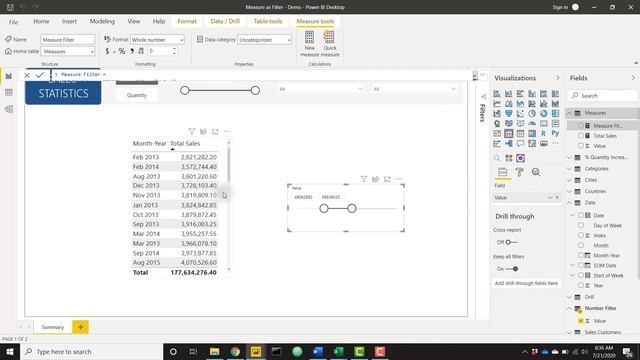Click focus mode icon above sales table
The height and width of the screenshot is (360, 640).
click(215, 131)
